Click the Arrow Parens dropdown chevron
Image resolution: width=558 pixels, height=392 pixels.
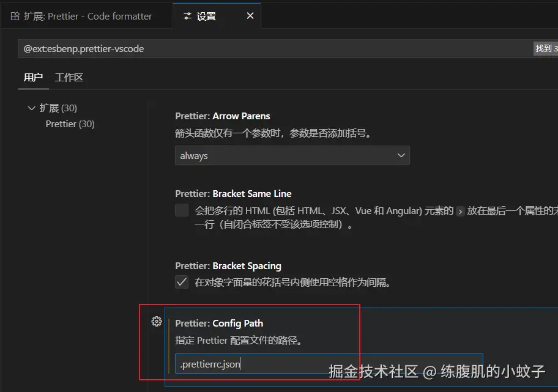(x=402, y=155)
